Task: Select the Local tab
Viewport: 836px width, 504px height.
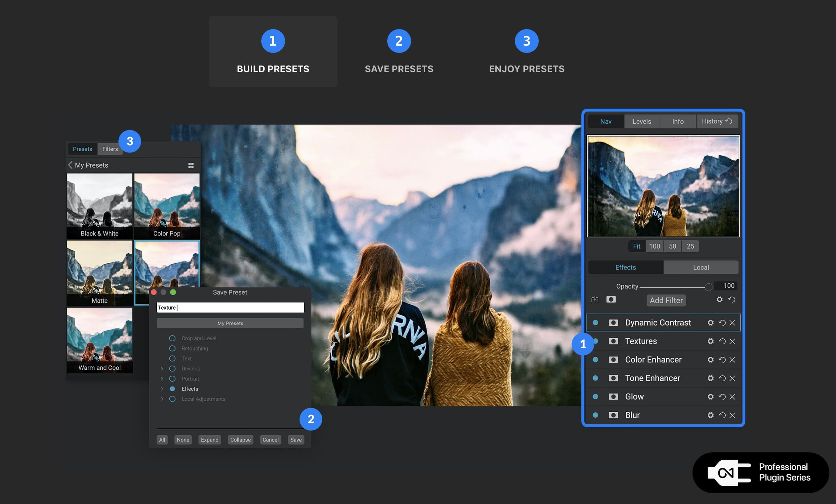Action: point(701,267)
